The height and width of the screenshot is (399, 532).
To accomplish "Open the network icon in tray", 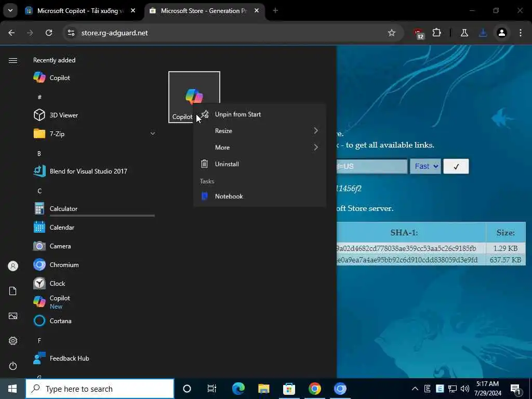I will tap(453, 389).
